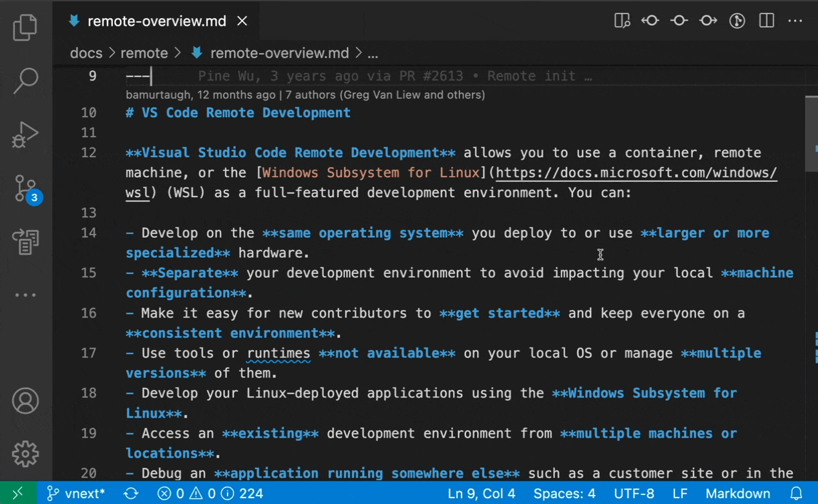Click line number 14 in gutter

pyautogui.click(x=88, y=233)
